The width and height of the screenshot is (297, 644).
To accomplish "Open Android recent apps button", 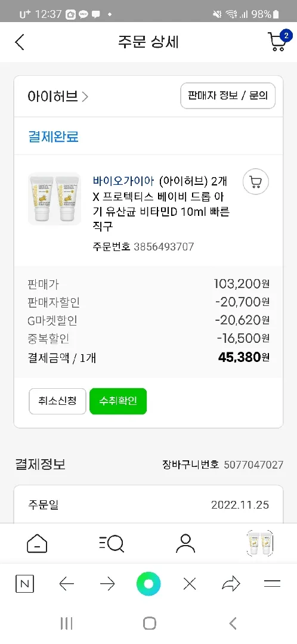I will (x=66, y=624).
